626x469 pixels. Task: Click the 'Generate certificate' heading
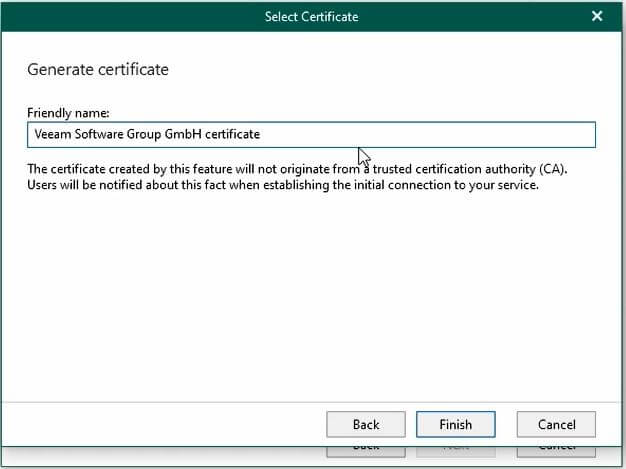(98, 69)
